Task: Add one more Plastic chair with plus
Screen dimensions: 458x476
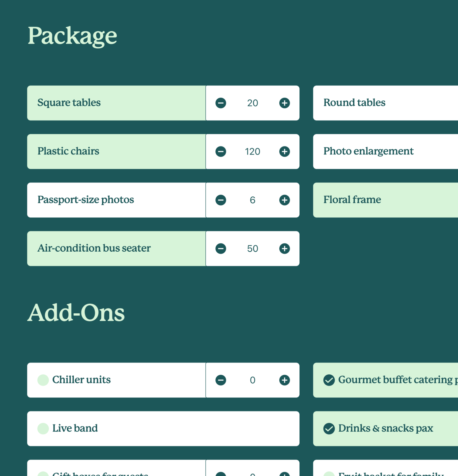Action: (x=284, y=151)
